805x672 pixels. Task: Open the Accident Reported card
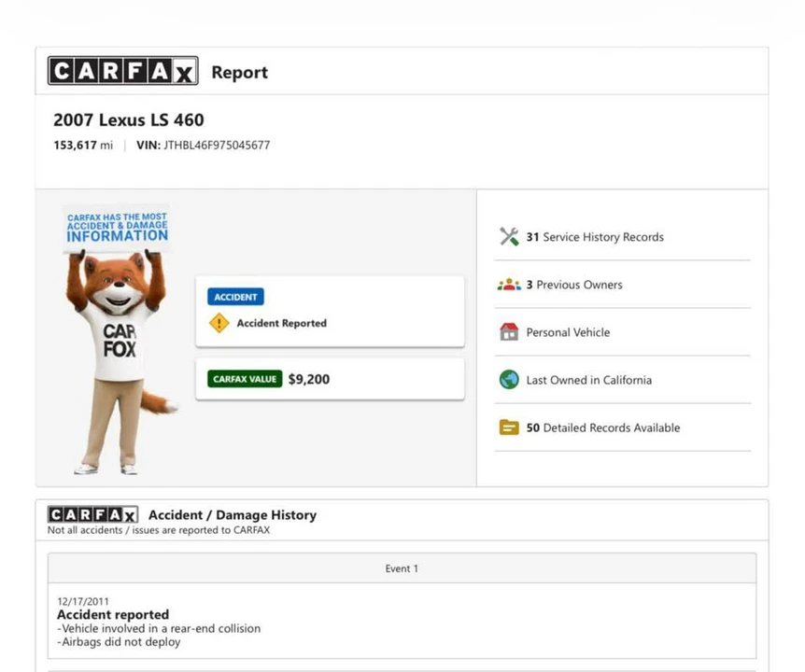330,312
